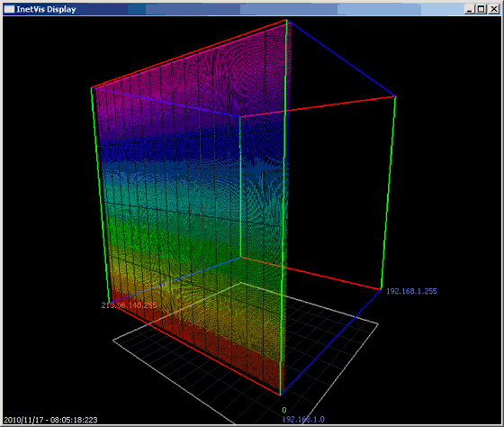This screenshot has width=504, height=427.
Task: Click the 192.168.1.0 axis label
Action: (303, 419)
